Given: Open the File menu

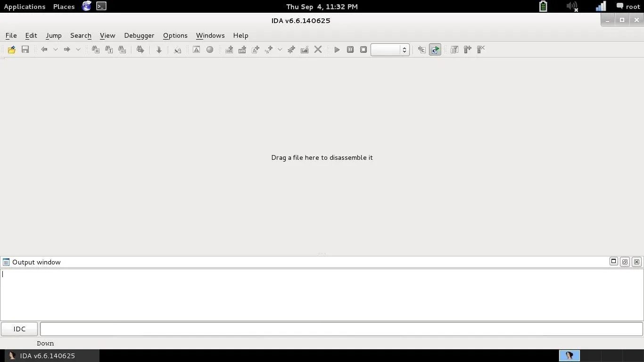Looking at the screenshot, I should coord(11,35).
